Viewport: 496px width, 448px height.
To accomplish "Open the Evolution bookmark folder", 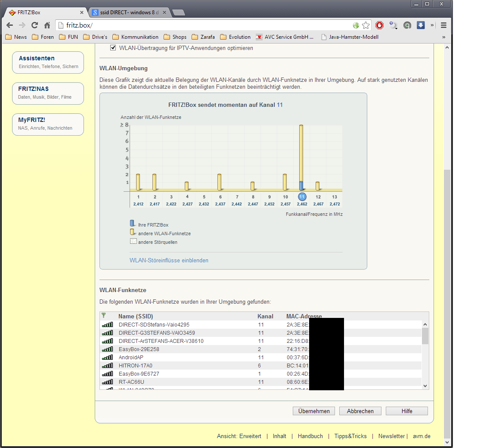I will pyautogui.click(x=235, y=37).
